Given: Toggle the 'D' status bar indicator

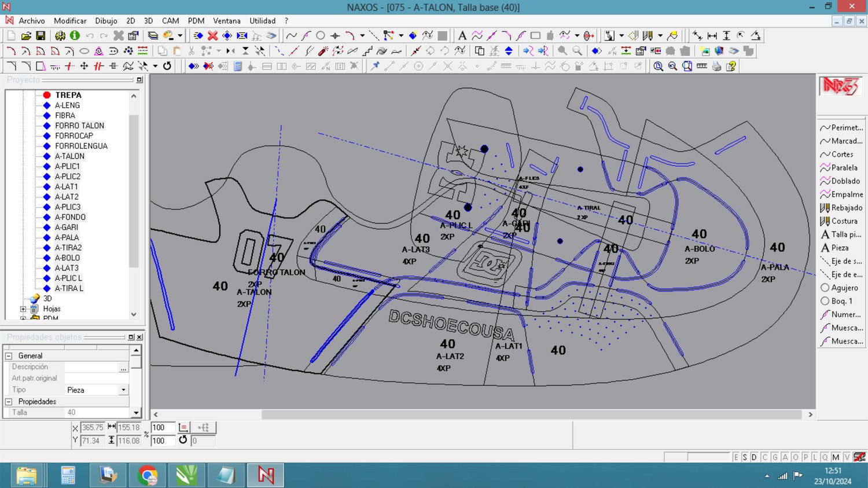Looking at the screenshot, I should point(754,457).
